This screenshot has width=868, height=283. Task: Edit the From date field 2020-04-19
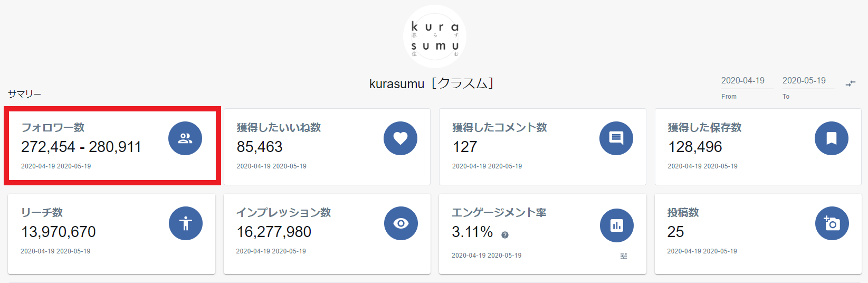coord(747,81)
